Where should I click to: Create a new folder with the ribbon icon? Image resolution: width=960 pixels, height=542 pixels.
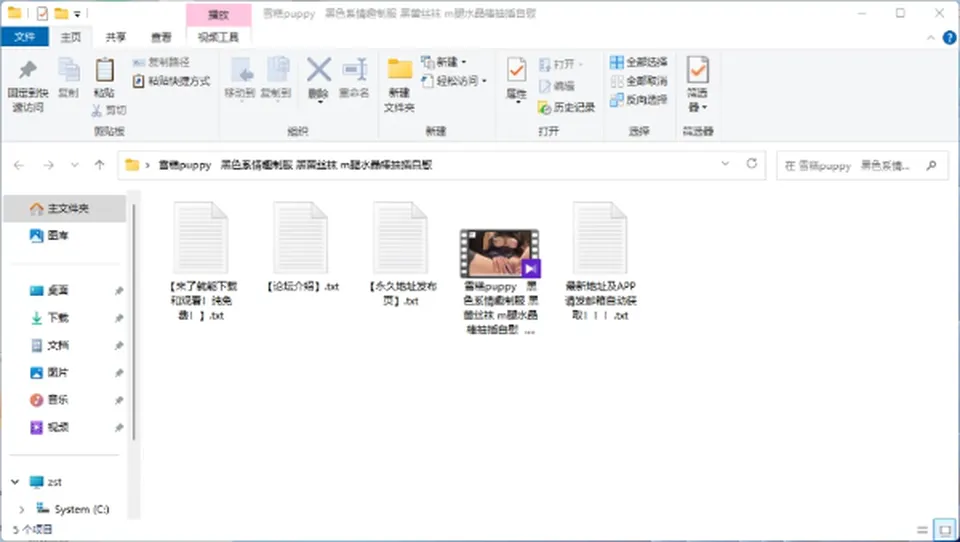coord(399,69)
